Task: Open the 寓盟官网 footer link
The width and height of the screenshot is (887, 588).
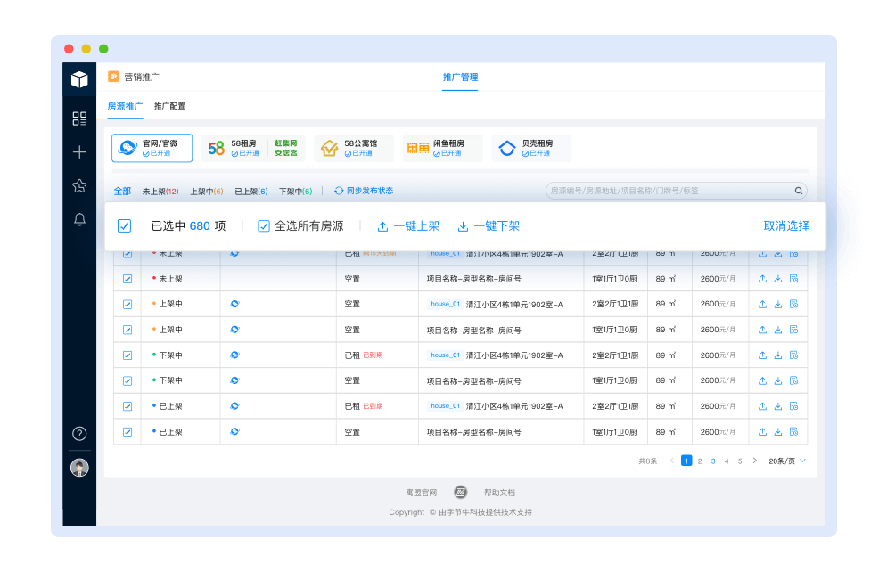Action: [422, 493]
